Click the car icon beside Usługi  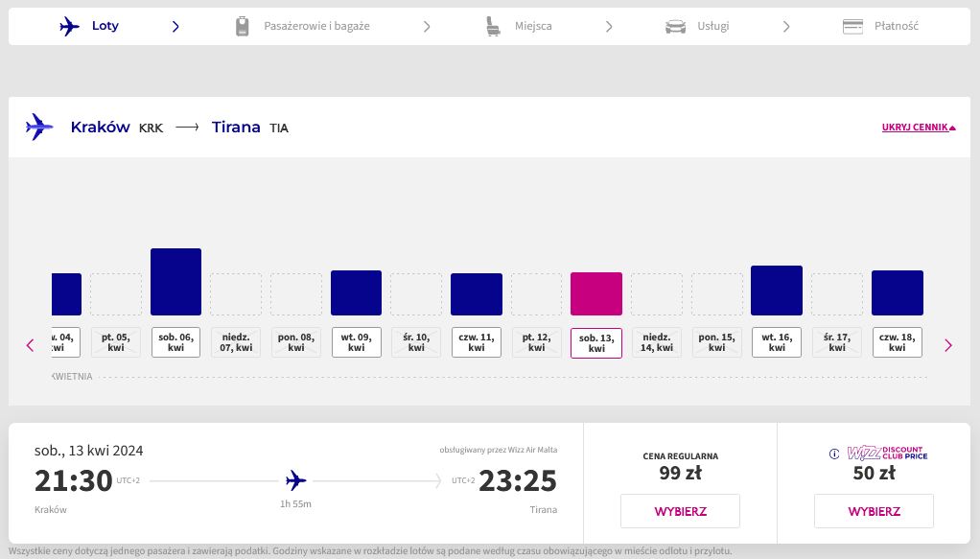pyautogui.click(x=675, y=27)
